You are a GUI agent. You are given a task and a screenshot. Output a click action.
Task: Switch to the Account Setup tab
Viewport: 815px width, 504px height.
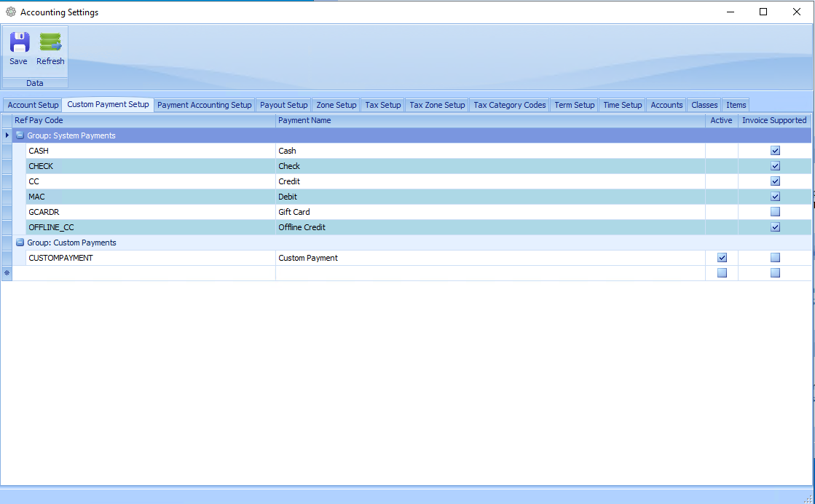click(x=33, y=105)
